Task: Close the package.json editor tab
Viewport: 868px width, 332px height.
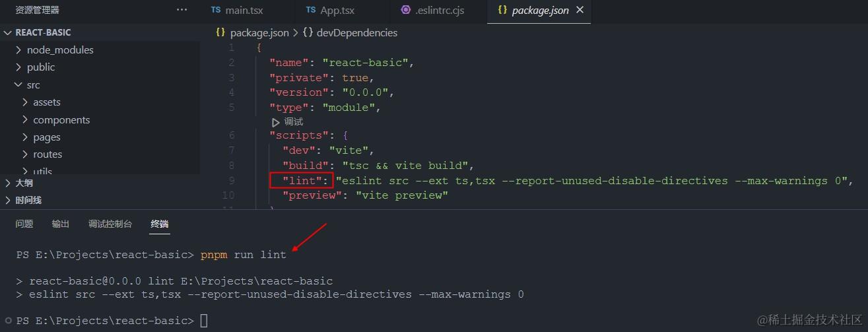Action: [x=580, y=10]
